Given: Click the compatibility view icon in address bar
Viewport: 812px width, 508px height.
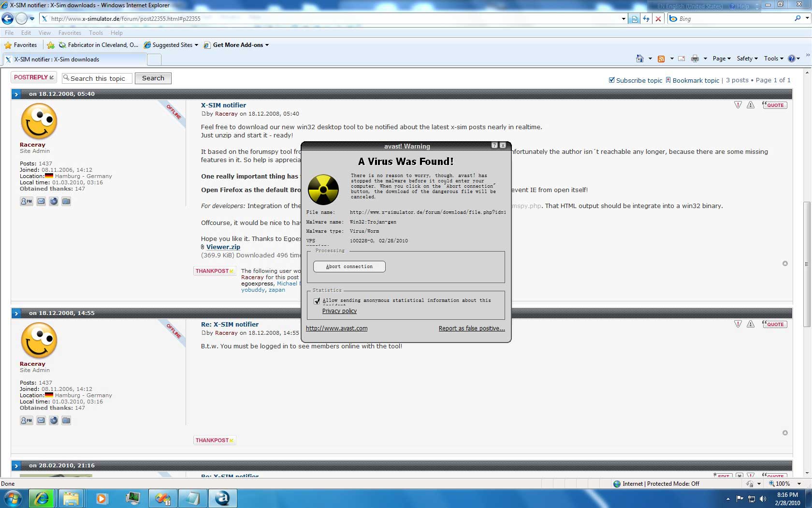Looking at the screenshot, I should click(x=635, y=19).
